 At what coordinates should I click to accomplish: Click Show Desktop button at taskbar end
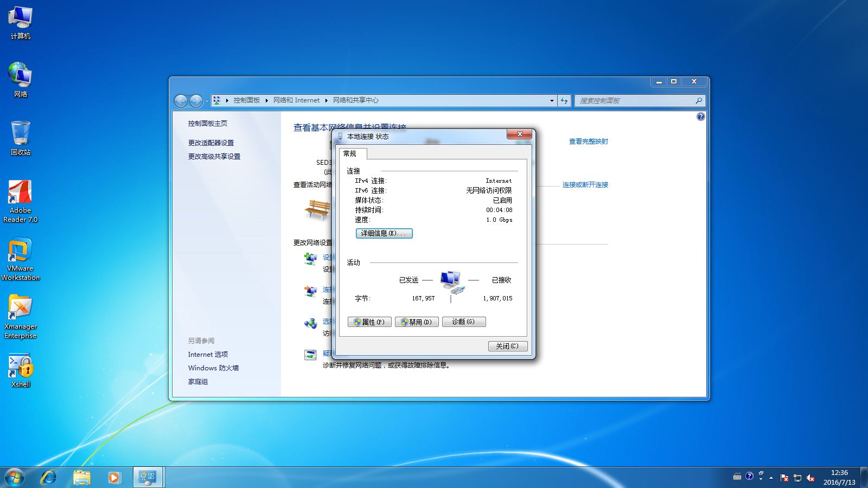(x=864, y=477)
